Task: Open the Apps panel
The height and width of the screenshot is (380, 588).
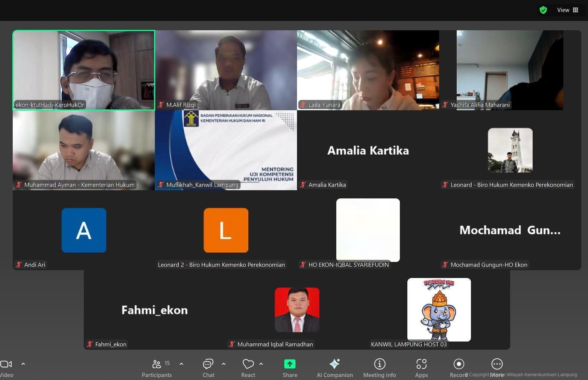Action: coord(422,364)
